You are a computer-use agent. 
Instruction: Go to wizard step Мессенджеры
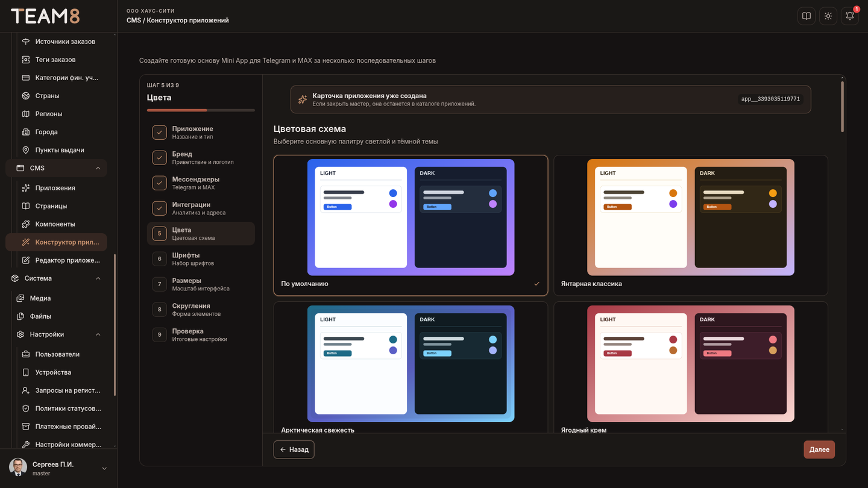coord(201,183)
